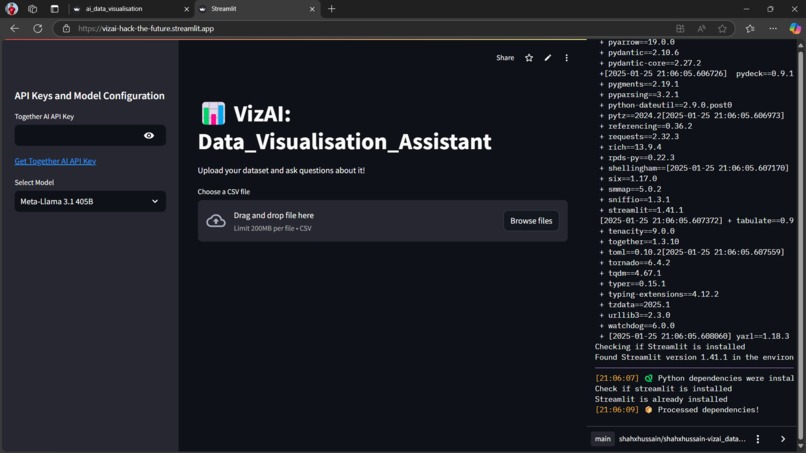Open the log panel three-dot menu
Viewport: 806px width, 453px height.
[x=758, y=439]
